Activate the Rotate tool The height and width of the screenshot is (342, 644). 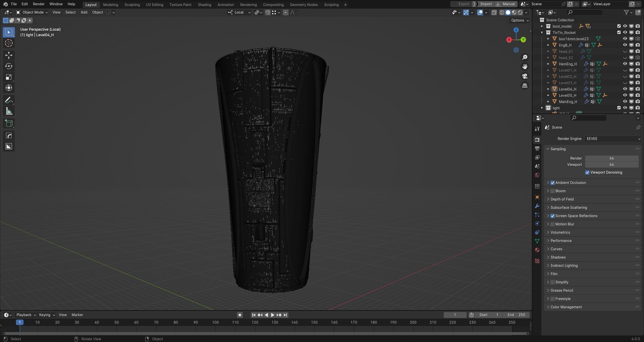tap(9, 66)
